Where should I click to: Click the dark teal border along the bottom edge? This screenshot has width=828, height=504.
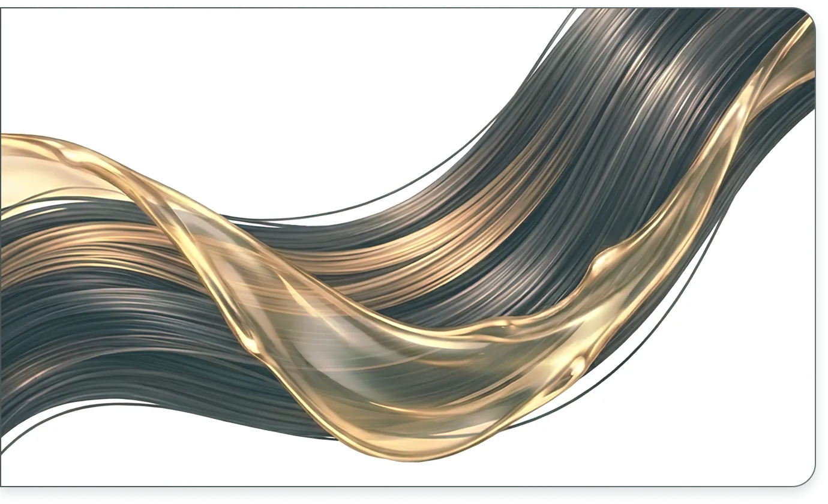414,495
